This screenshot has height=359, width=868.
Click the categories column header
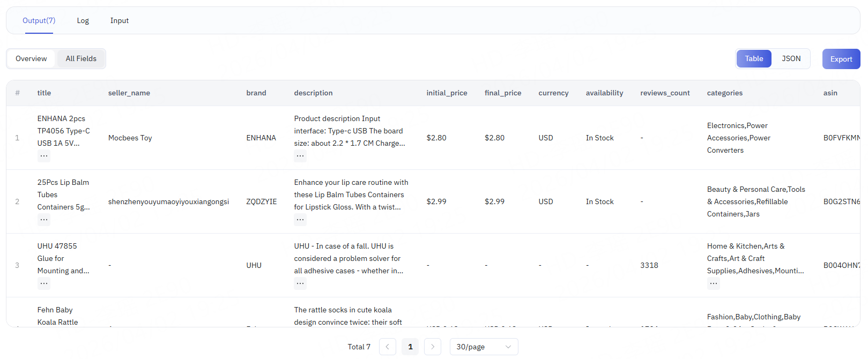tap(725, 93)
